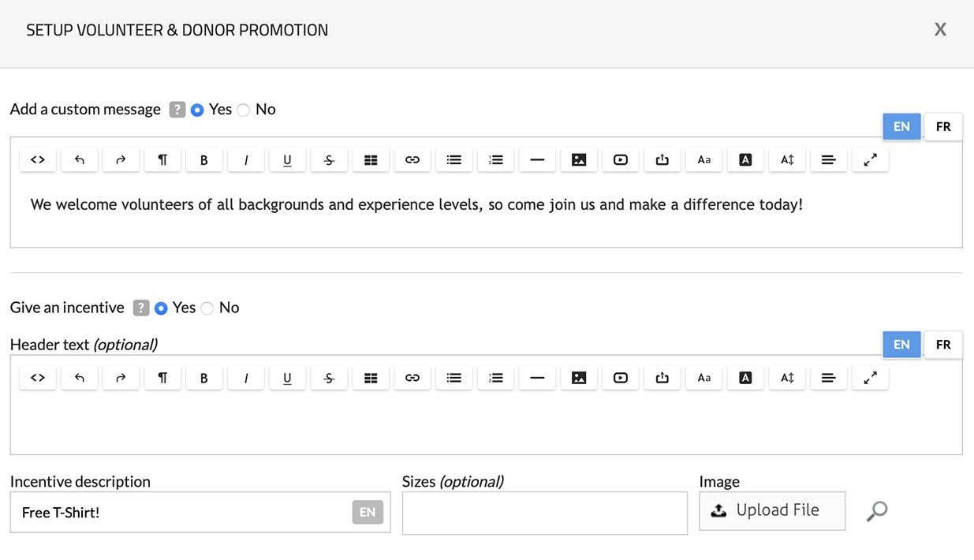Viewport: 974px width, 560px height.
Task: Switch custom message language to FR
Action: point(943,127)
